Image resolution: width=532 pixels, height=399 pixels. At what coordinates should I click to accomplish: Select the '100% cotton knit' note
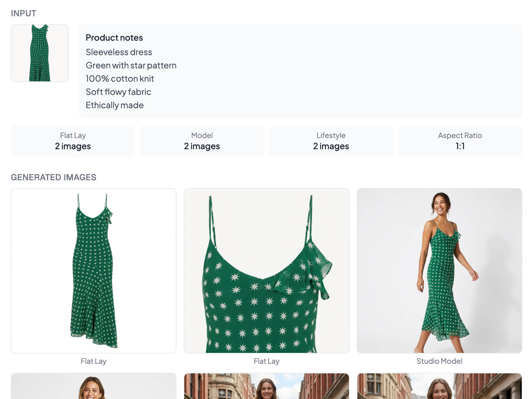120,79
